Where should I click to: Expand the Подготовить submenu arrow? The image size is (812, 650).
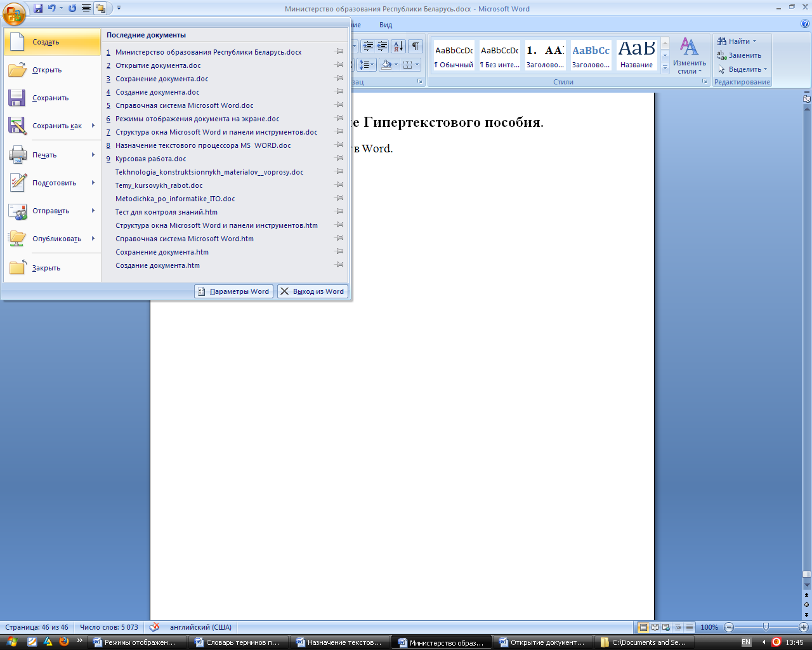[x=93, y=183]
